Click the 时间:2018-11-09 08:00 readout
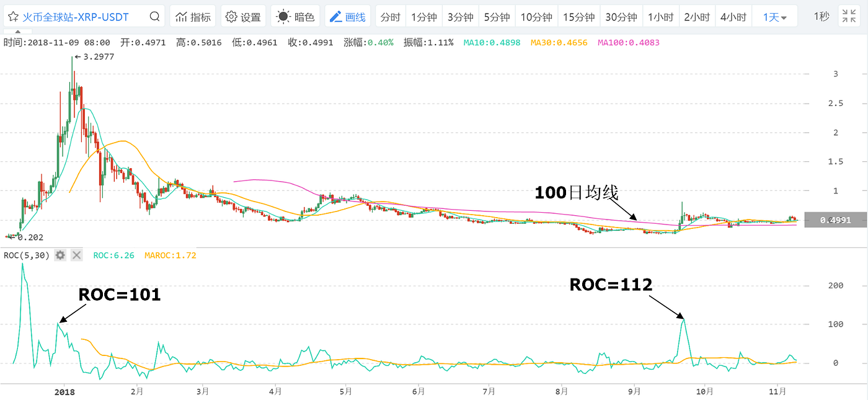This screenshot has height=400, width=868. (57, 43)
